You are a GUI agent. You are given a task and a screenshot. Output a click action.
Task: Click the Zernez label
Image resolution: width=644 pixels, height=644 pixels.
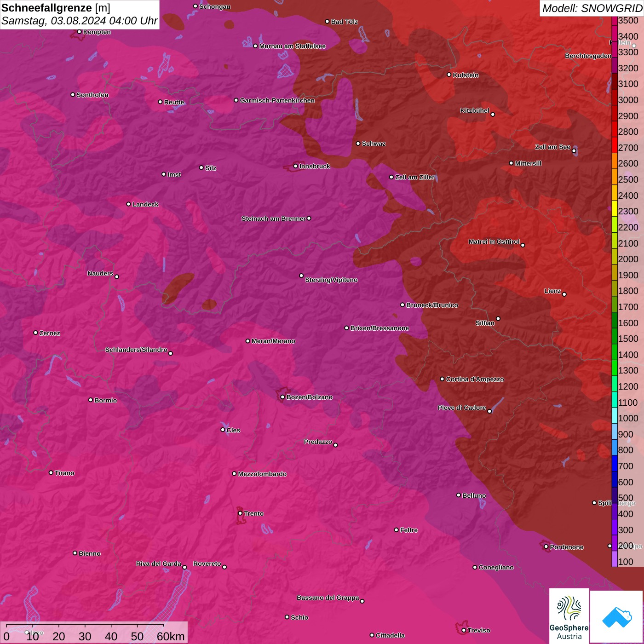pyautogui.click(x=50, y=333)
